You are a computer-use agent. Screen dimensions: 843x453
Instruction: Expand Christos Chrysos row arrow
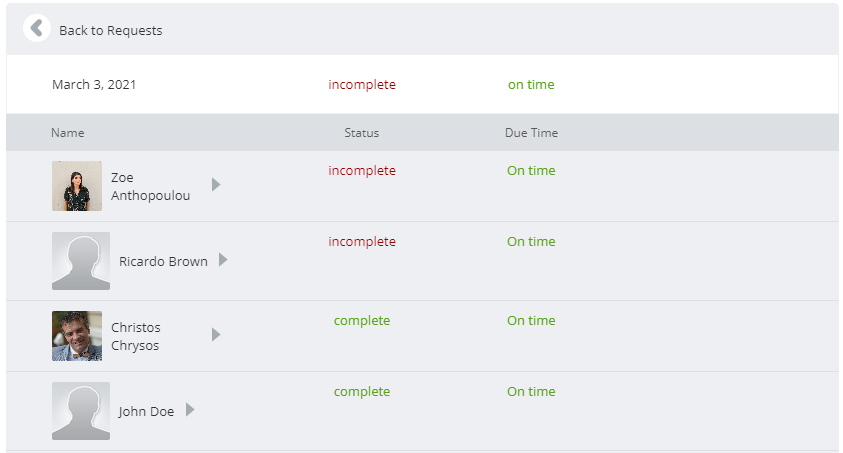[x=216, y=335]
